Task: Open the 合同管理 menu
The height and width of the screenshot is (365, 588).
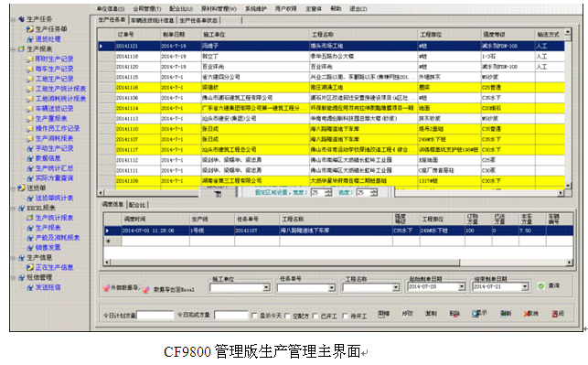Action: click(147, 8)
